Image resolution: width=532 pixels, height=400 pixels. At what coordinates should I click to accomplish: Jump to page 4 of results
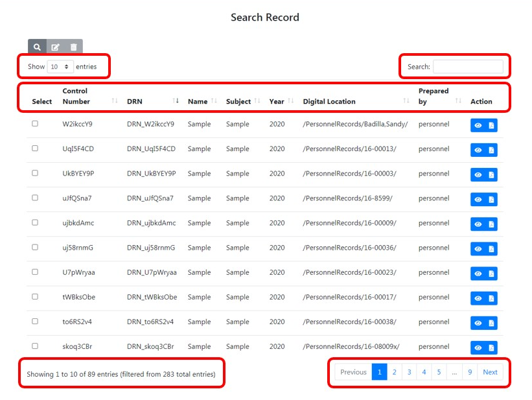[x=424, y=372]
